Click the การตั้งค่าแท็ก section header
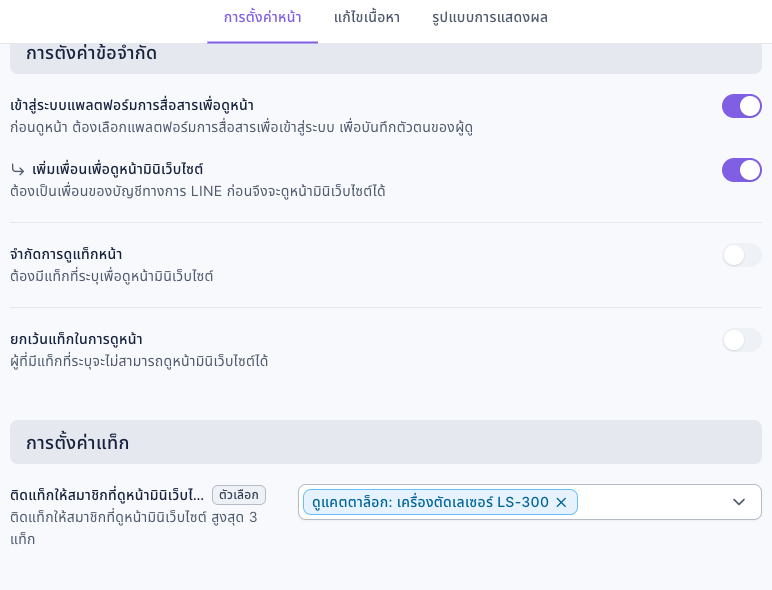 coord(386,442)
